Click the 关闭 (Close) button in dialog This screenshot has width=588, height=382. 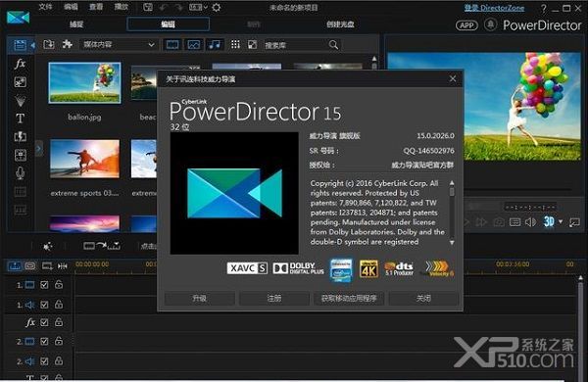[x=423, y=299]
